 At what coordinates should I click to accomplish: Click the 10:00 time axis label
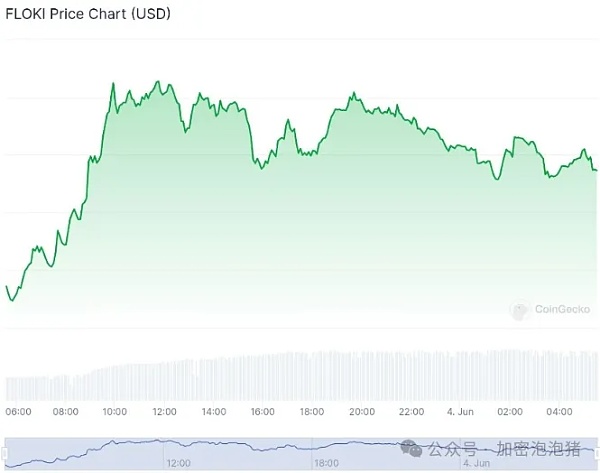[x=115, y=411]
